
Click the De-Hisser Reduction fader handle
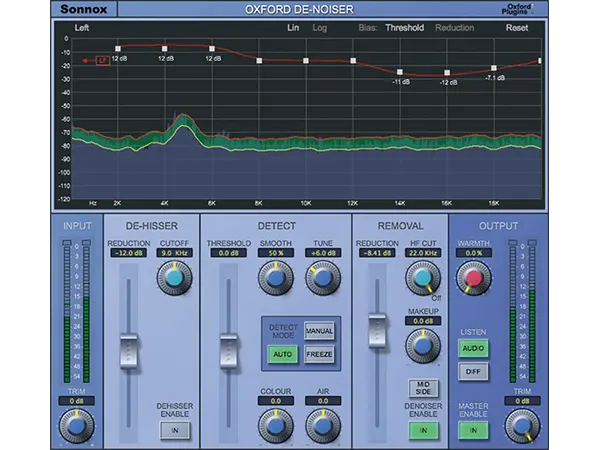129,351
